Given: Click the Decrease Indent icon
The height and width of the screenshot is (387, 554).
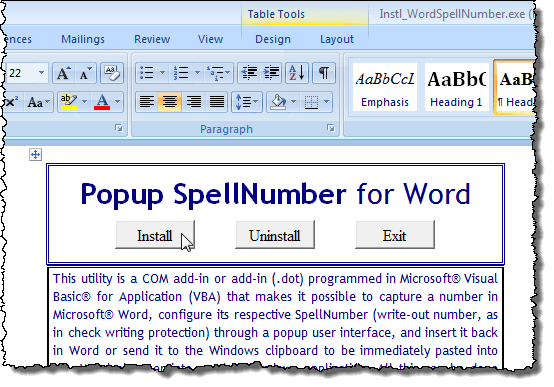Looking at the screenshot, I should (249, 73).
